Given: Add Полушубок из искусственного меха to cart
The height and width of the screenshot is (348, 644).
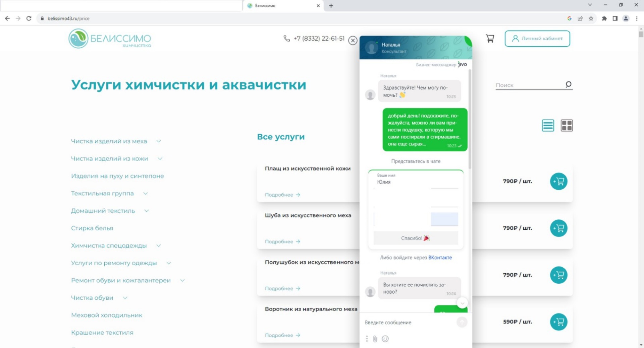Looking at the screenshot, I should pos(559,275).
